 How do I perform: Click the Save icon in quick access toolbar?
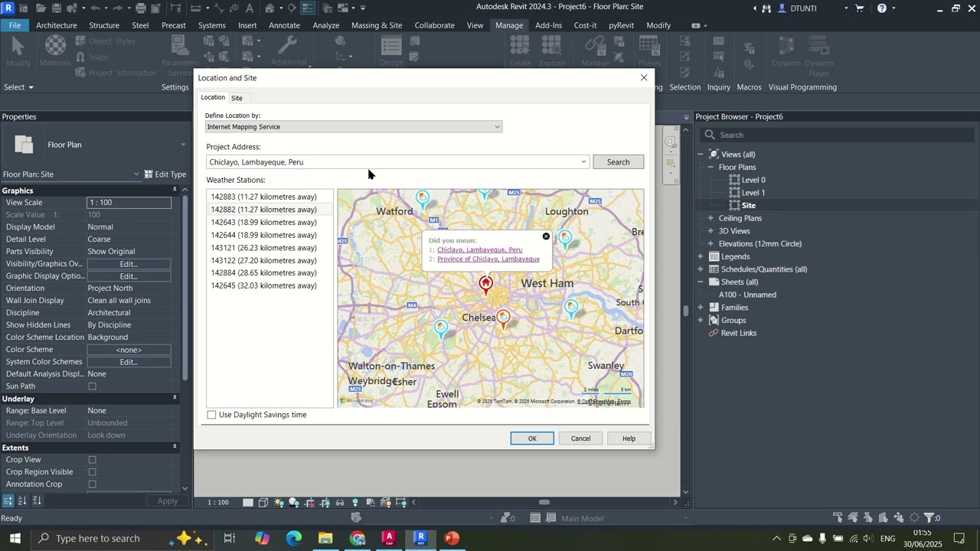(56, 8)
